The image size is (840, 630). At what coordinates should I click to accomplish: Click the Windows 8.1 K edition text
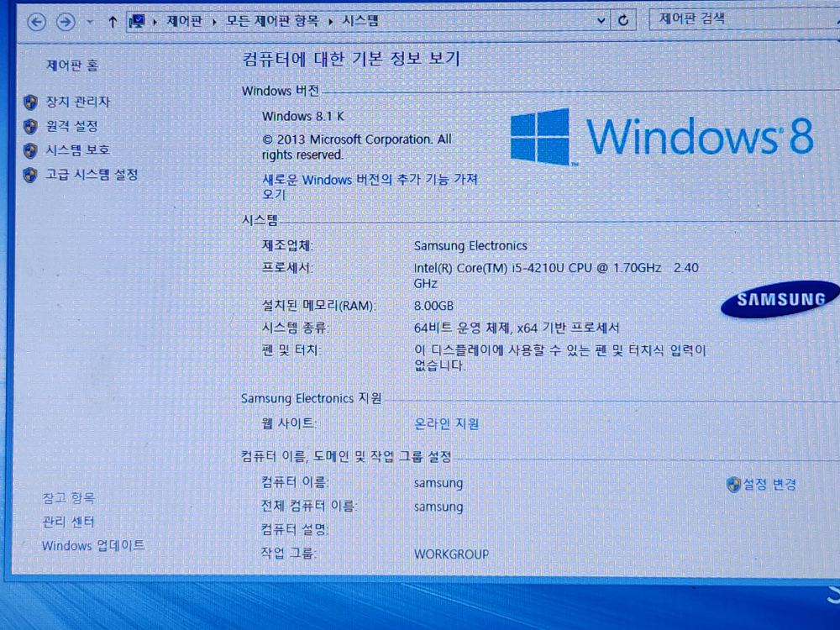click(303, 116)
